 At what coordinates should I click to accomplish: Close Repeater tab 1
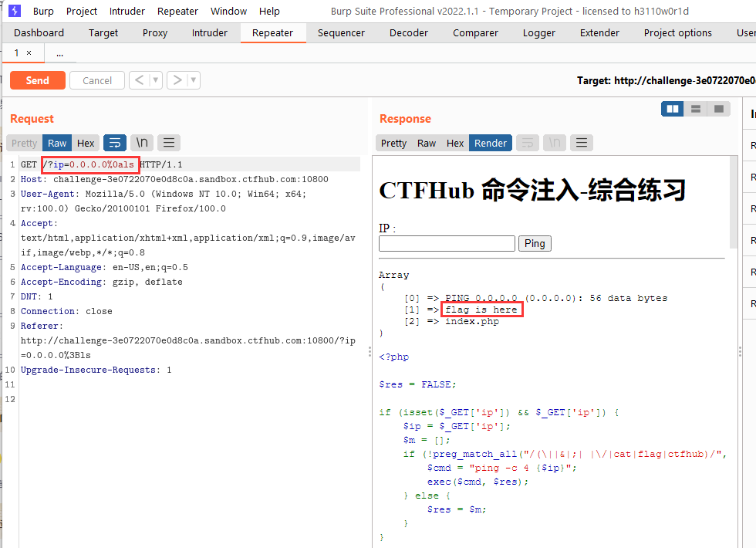click(x=29, y=53)
